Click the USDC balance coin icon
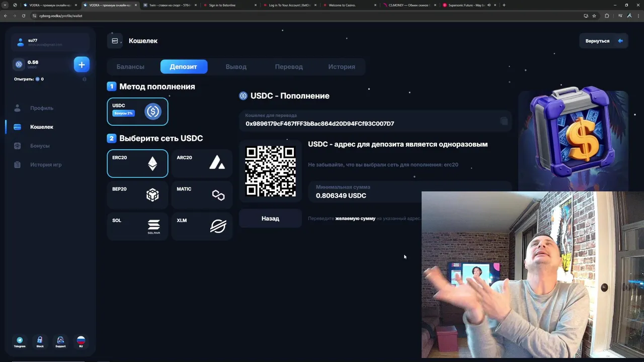This screenshot has height=362, width=644. pyautogui.click(x=19, y=64)
